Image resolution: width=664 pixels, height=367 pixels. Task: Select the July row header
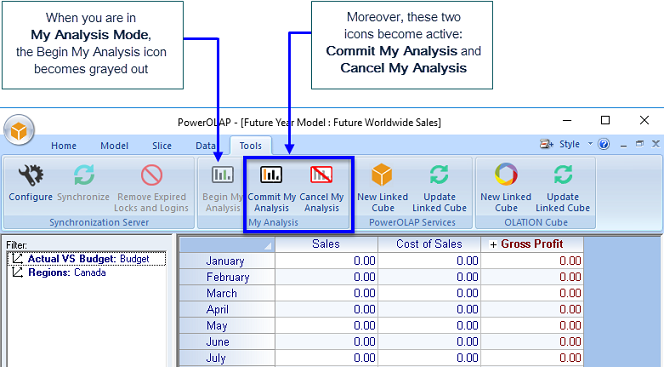pos(227,358)
